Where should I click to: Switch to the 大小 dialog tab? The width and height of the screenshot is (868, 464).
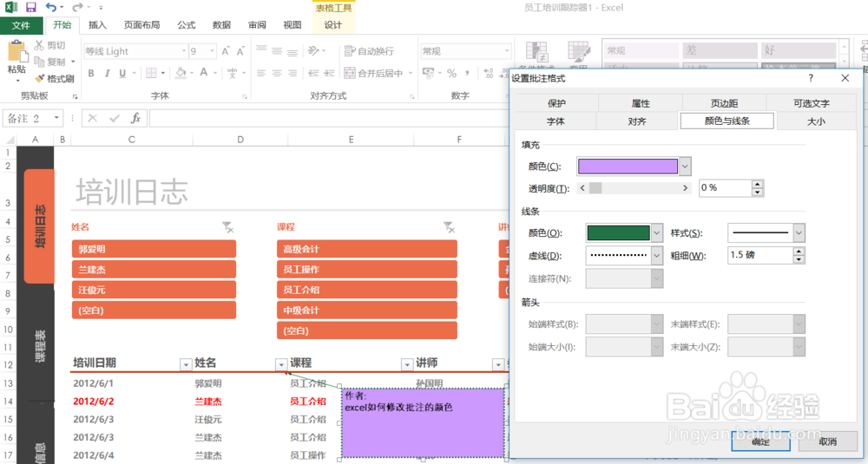[x=816, y=121]
